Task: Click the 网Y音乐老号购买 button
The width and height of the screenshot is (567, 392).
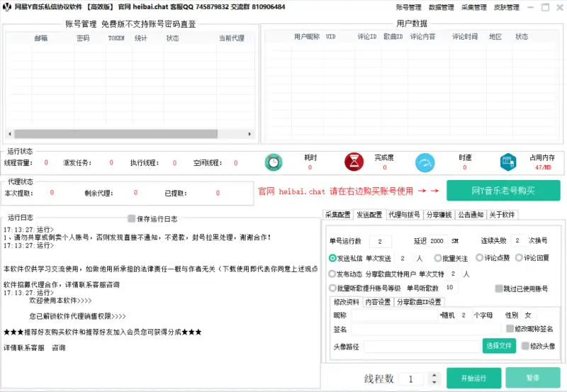Action: pos(503,191)
